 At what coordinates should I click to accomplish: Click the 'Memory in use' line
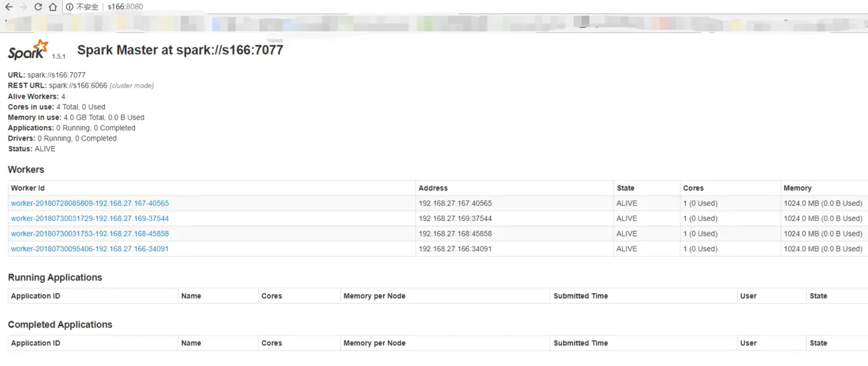[x=76, y=118]
